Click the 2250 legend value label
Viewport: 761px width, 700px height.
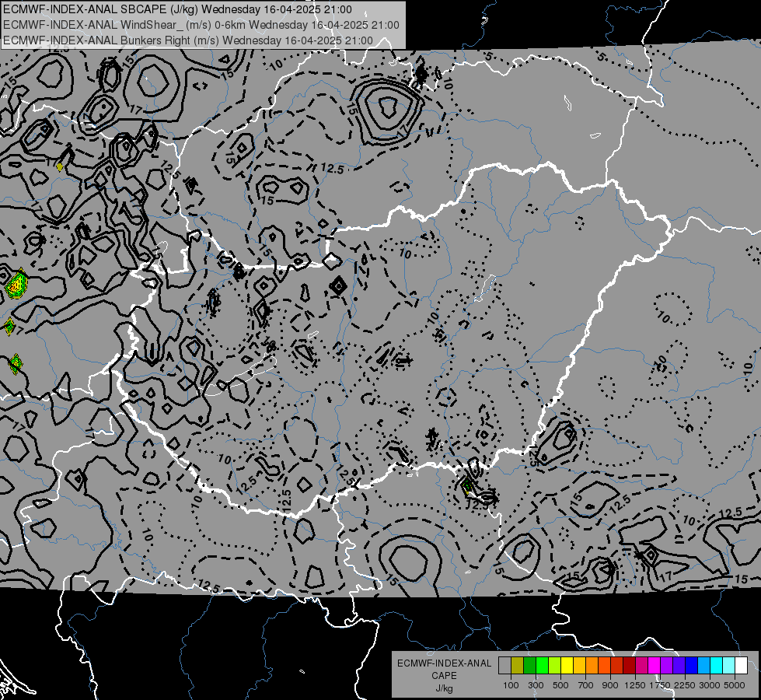(x=685, y=685)
